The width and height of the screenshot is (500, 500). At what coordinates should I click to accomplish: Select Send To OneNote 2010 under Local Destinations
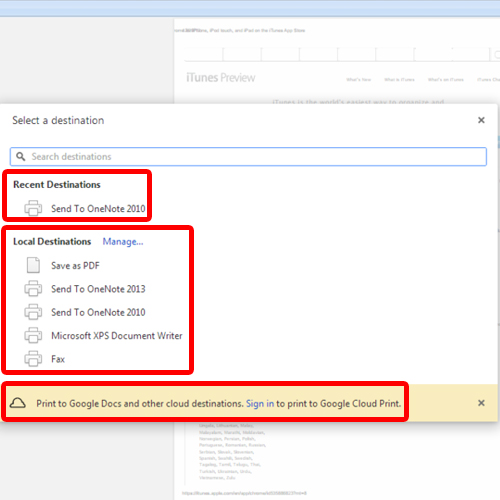click(98, 312)
